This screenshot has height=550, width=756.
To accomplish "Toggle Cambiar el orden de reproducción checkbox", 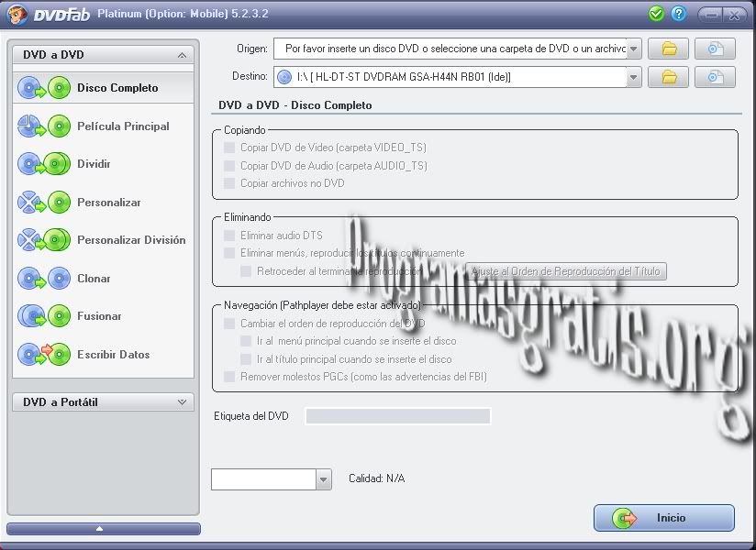I will pyautogui.click(x=229, y=324).
